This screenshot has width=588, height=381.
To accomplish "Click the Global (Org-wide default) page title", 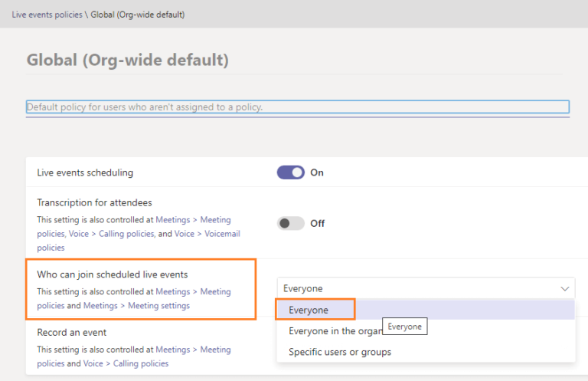I will coord(128,60).
